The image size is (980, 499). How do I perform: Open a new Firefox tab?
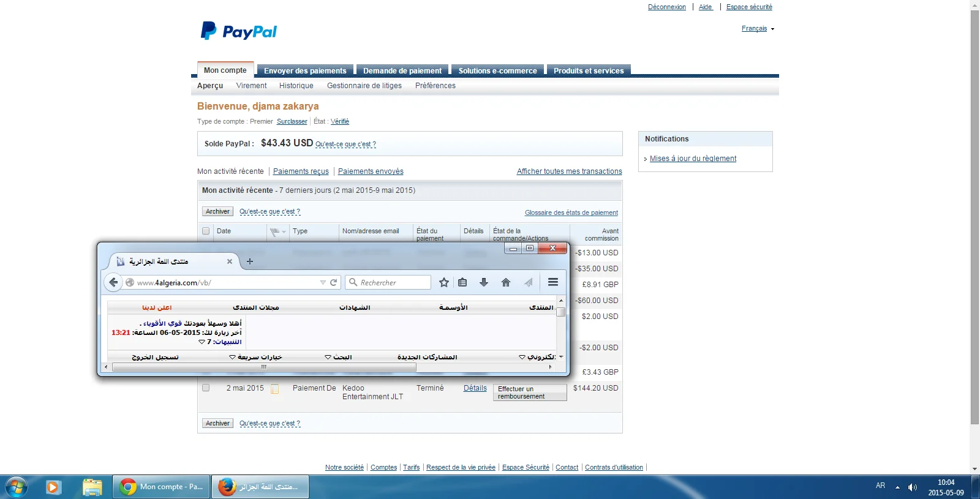pyautogui.click(x=249, y=261)
